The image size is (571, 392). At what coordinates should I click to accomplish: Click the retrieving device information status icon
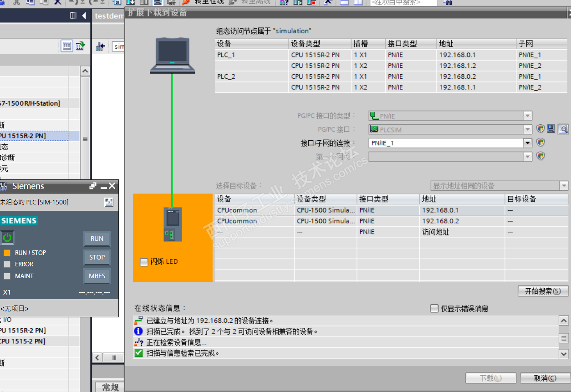138,342
